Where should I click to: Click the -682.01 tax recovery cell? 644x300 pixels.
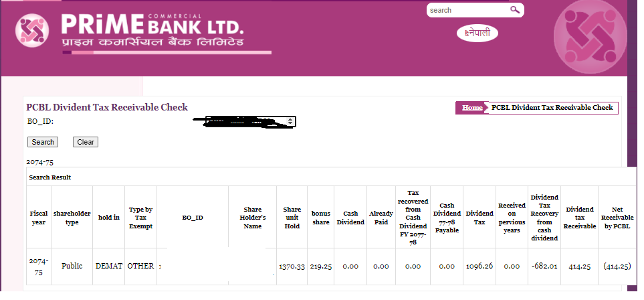pos(544,267)
